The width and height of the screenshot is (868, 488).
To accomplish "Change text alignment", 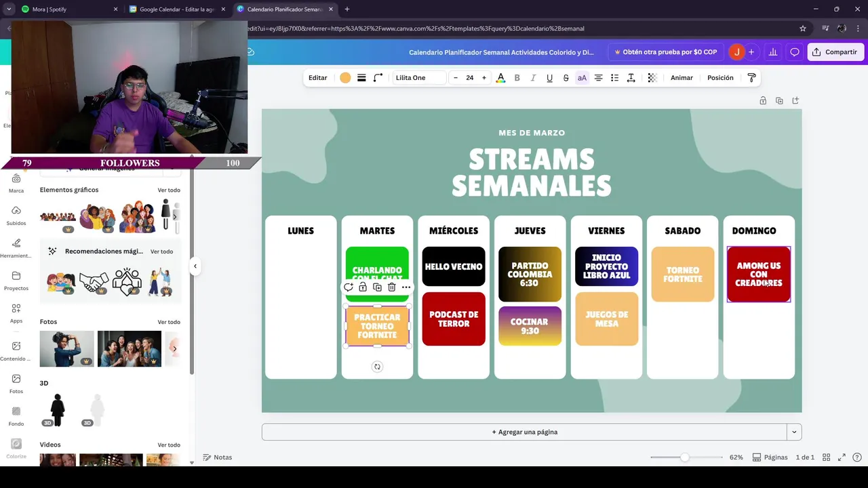I will (x=598, y=78).
